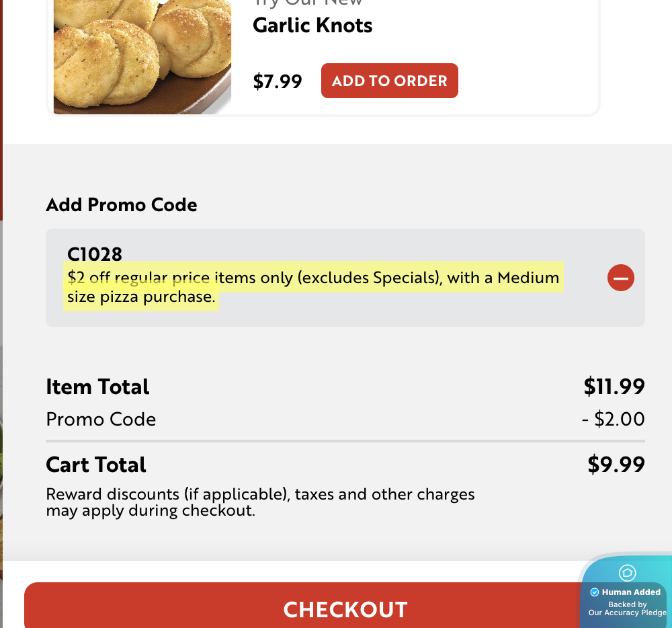Select the $11.99 item total amount
The width and height of the screenshot is (672, 628).
click(614, 387)
